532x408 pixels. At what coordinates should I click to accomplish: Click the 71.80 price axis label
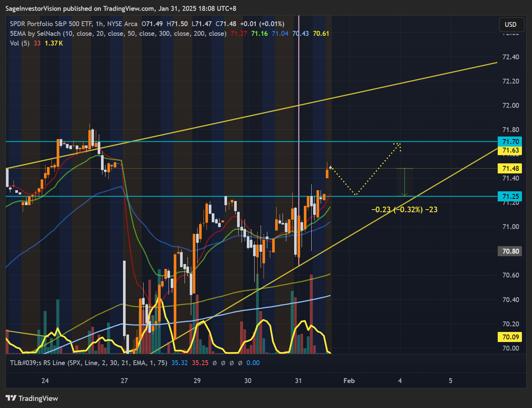pos(511,130)
